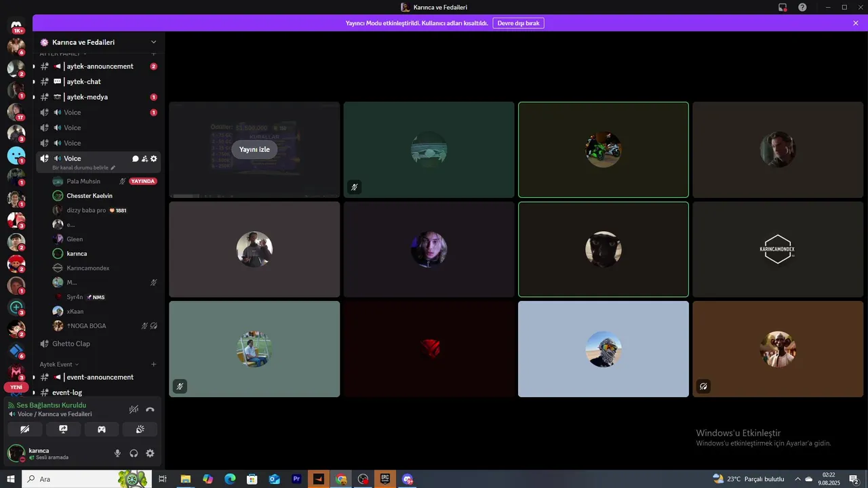Open File Explorer from taskbar
The height and width of the screenshot is (488, 868).
pos(185,479)
